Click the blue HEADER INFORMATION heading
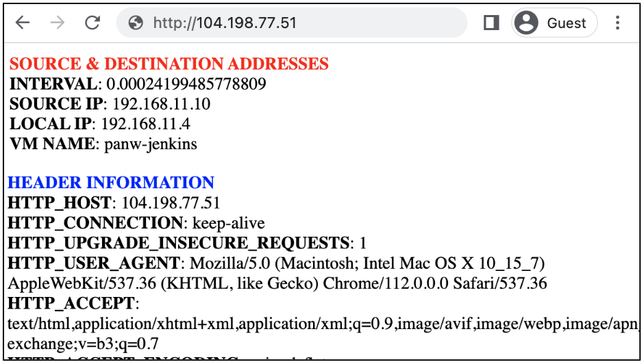 [x=111, y=183]
